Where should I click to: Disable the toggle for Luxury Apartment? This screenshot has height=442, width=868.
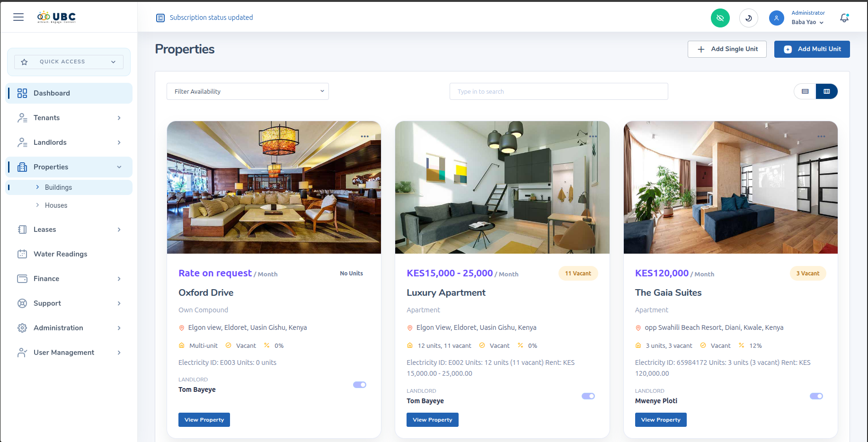coord(588,396)
